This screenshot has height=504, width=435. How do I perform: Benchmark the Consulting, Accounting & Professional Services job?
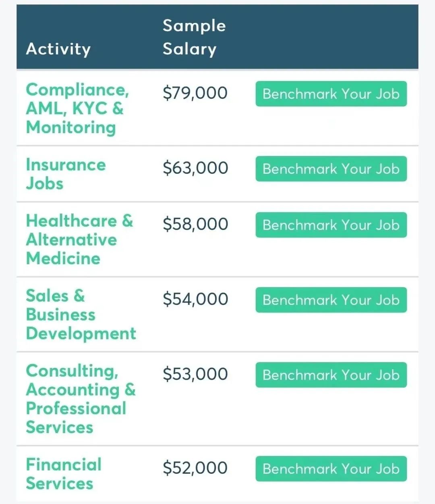331,375
